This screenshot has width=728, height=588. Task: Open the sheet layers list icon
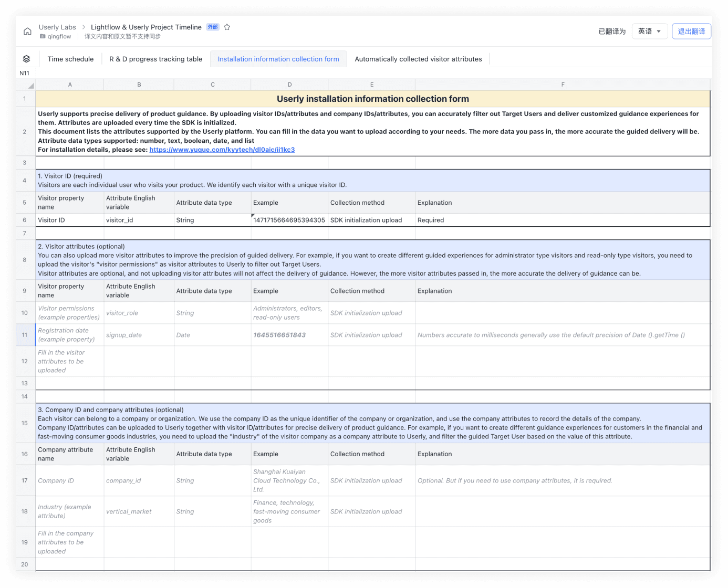click(26, 59)
